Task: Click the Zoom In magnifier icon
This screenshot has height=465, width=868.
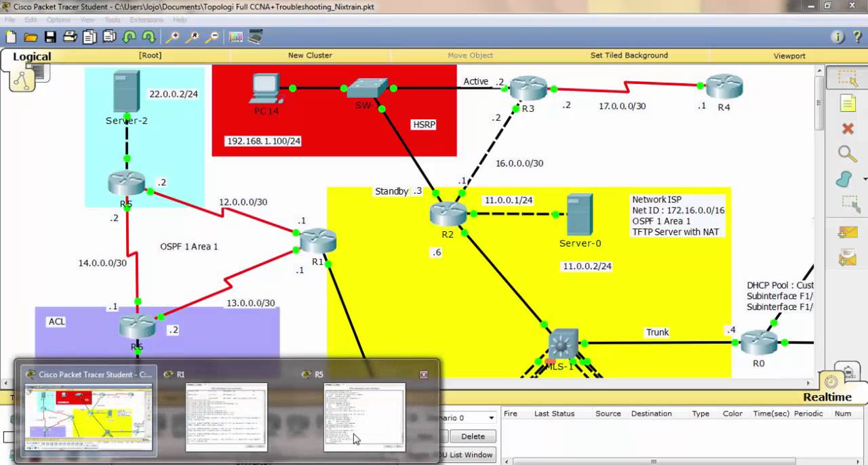Action: tap(173, 37)
